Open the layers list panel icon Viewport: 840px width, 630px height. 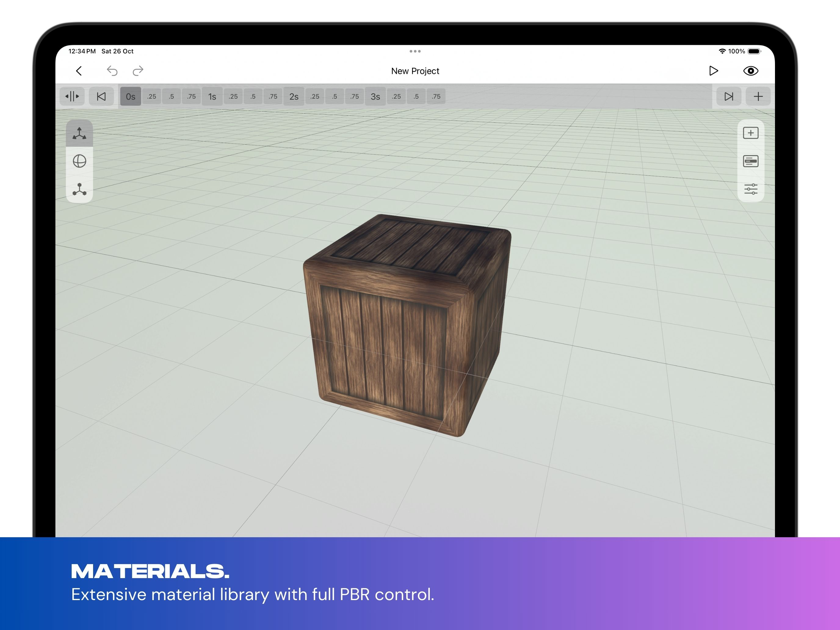[x=750, y=161]
